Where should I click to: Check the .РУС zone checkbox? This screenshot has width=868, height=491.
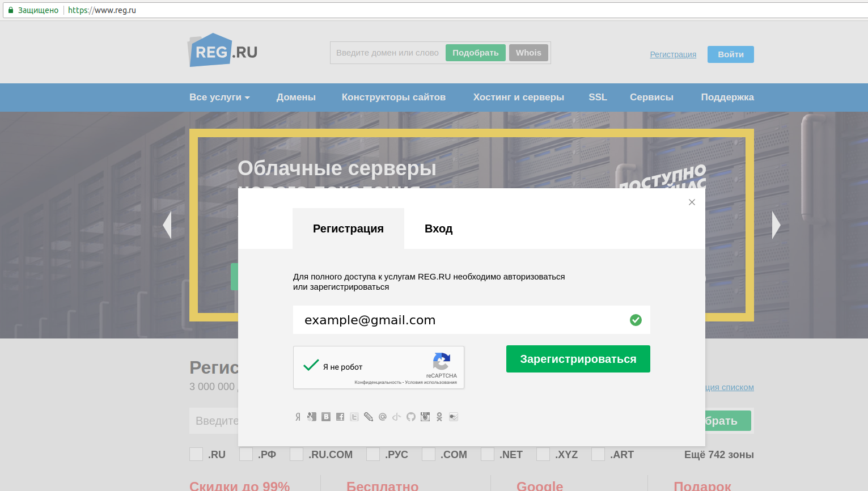(x=373, y=454)
